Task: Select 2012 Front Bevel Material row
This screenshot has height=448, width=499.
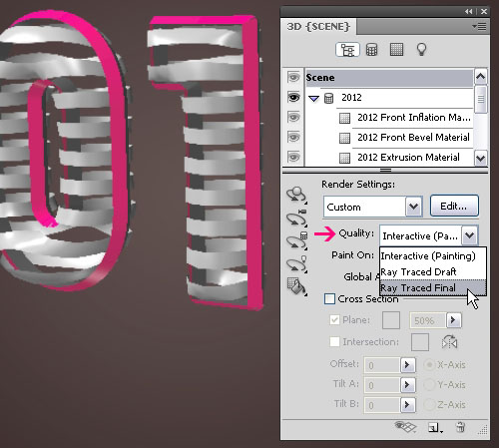Action: tap(389, 138)
